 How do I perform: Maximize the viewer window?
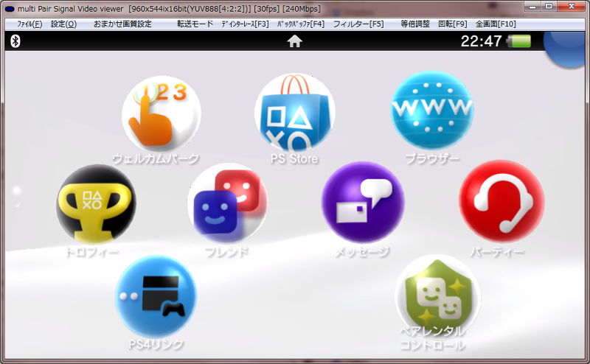coord(549,7)
